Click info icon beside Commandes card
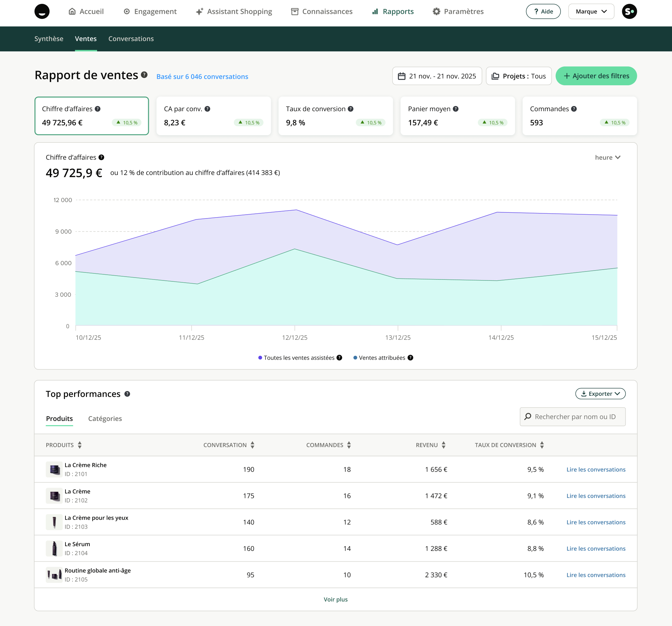672x626 pixels. coord(574,109)
